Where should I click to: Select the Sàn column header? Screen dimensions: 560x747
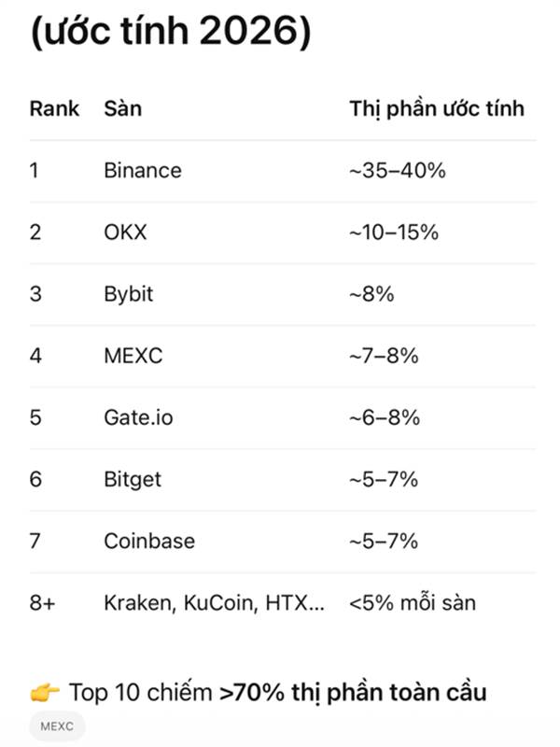tap(122, 108)
